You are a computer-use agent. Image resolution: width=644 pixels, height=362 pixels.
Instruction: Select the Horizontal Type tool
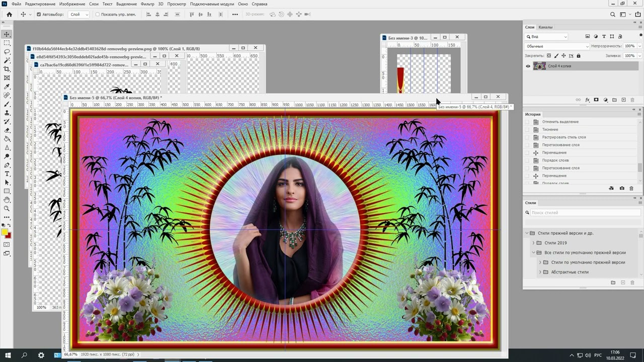7,173
